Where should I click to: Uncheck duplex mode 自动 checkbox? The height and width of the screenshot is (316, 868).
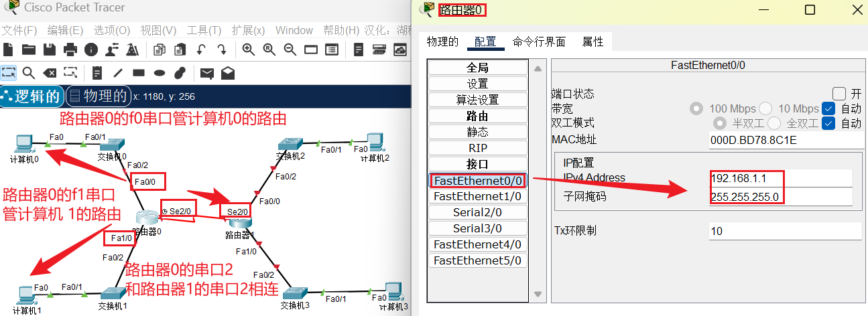point(828,123)
